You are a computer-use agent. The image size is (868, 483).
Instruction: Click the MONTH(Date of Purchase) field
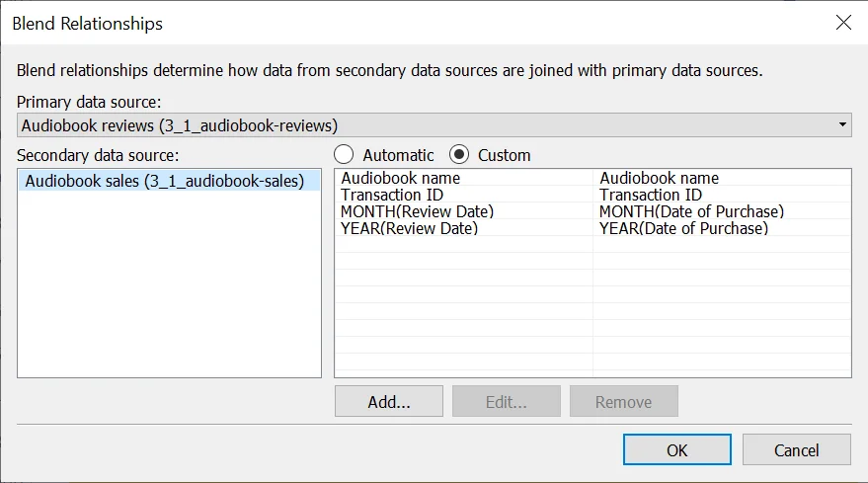(x=691, y=211)
